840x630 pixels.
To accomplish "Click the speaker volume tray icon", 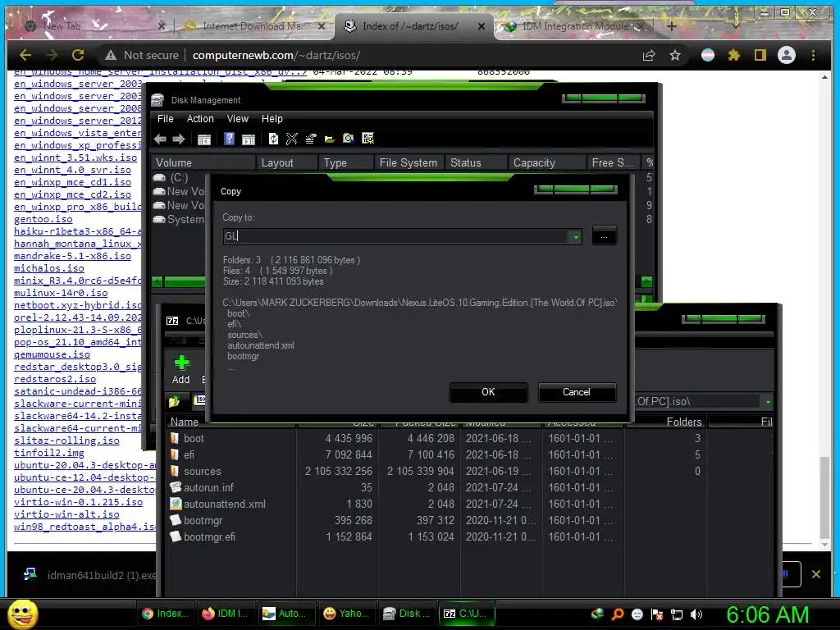I will click(696, 614).
